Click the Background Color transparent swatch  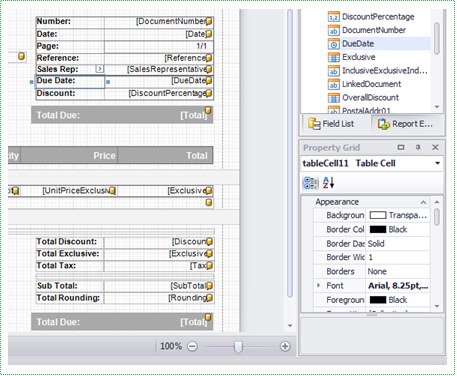coord(378,215)
